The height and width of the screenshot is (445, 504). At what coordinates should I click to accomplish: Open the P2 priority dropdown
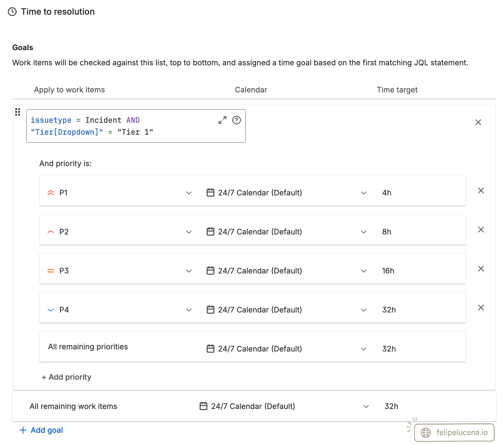tap(119, 232)
